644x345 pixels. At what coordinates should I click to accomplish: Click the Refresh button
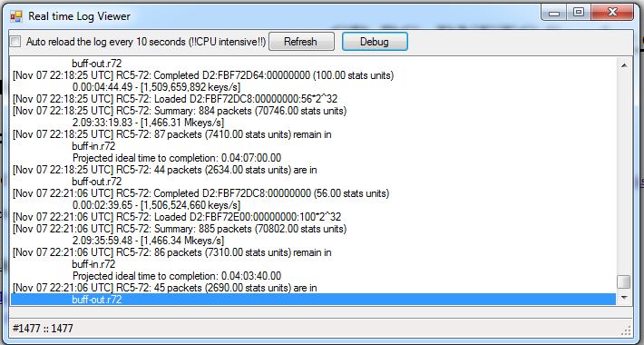(301, 42)
